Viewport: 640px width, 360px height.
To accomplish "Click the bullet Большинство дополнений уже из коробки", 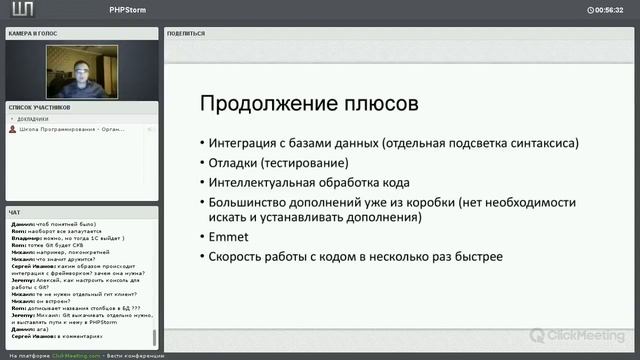I will [392, 210].
